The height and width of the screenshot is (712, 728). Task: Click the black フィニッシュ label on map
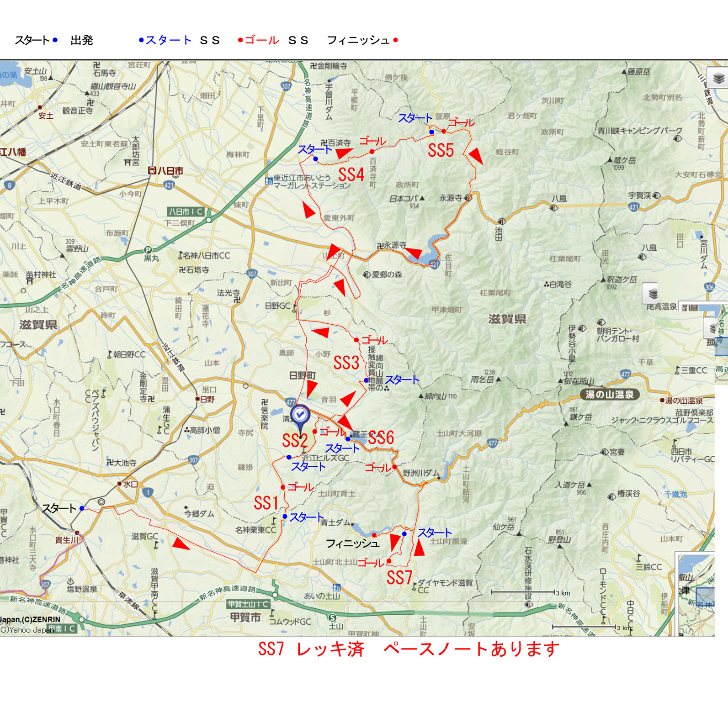click(x=352, y=543)
